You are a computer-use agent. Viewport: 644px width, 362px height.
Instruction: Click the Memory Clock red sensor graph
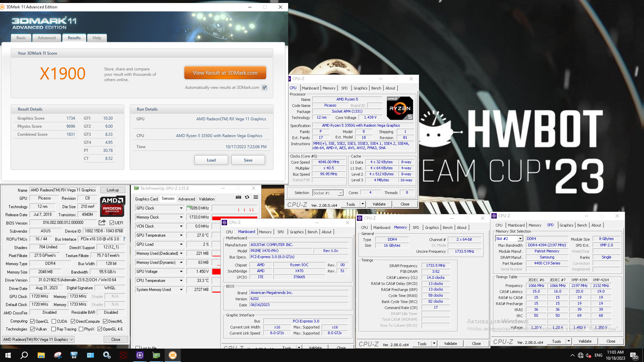point(234,217)
